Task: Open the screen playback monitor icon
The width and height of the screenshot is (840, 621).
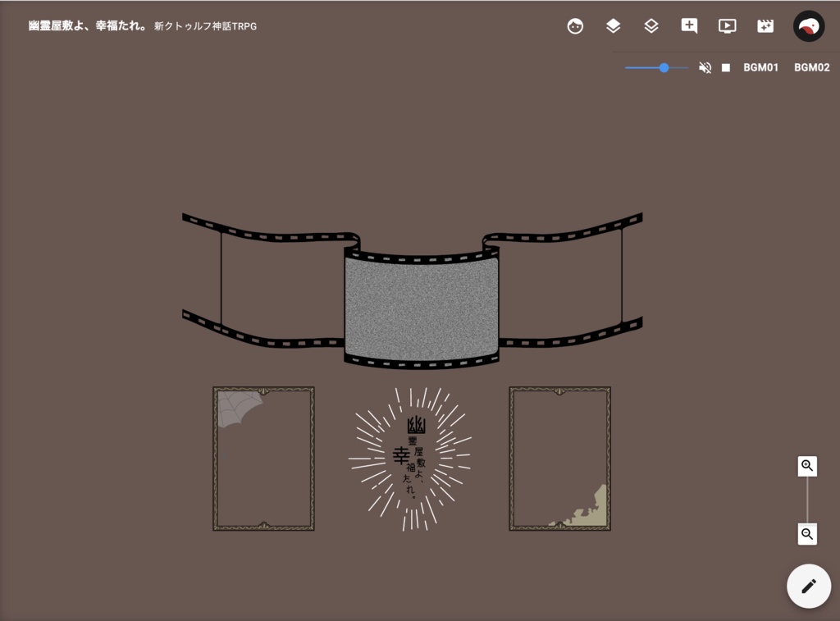Action: pyautogui.click(x=727, y=25)
